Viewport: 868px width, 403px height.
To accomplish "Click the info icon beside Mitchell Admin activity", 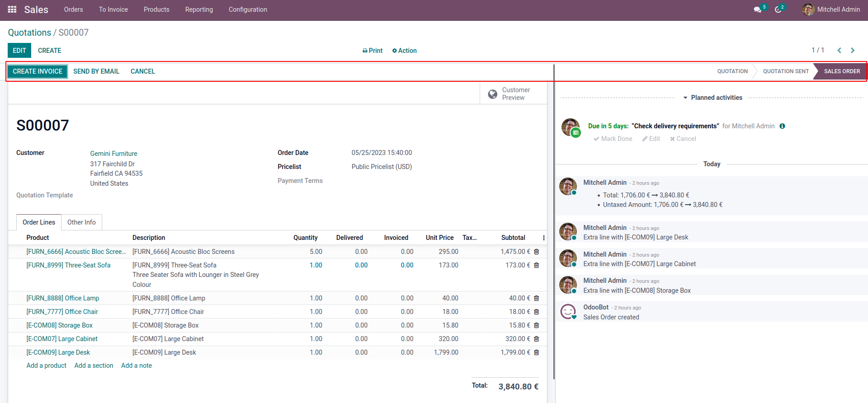I will coord(782,126).
